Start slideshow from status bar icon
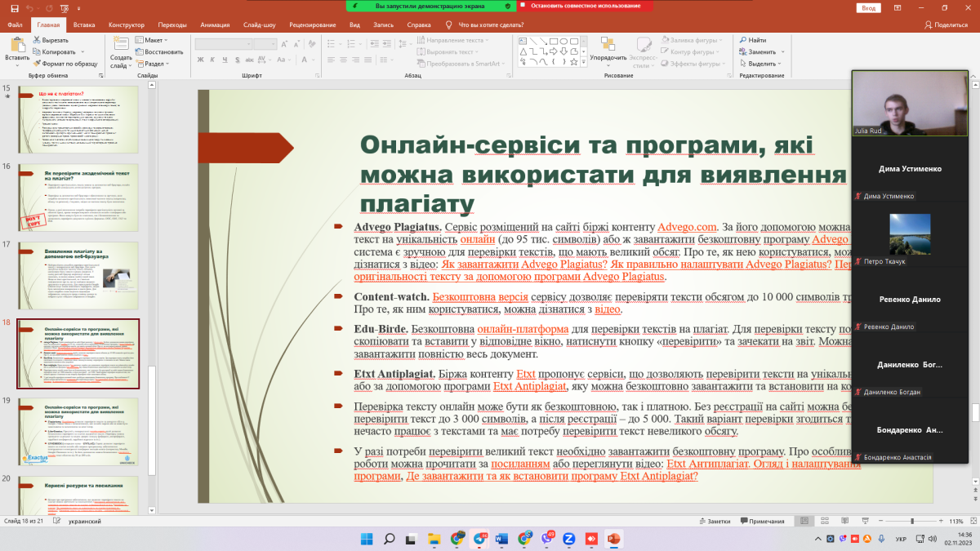 click(x=863, y=521)
